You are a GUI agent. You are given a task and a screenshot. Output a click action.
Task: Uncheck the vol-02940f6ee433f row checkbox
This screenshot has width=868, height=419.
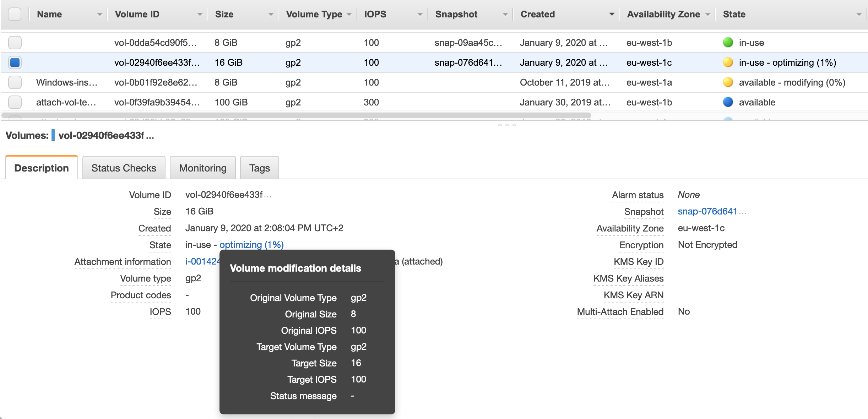(x=15, y=62)
